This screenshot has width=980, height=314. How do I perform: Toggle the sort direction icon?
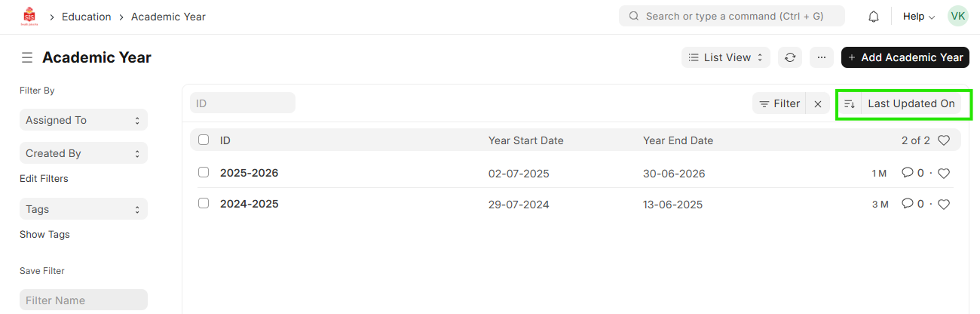tap(850, 103)
